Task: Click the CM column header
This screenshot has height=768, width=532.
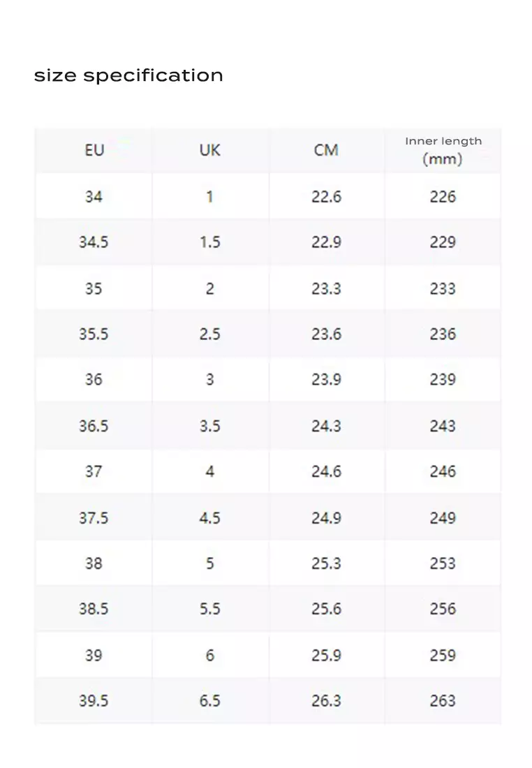Action: (326, 150)
